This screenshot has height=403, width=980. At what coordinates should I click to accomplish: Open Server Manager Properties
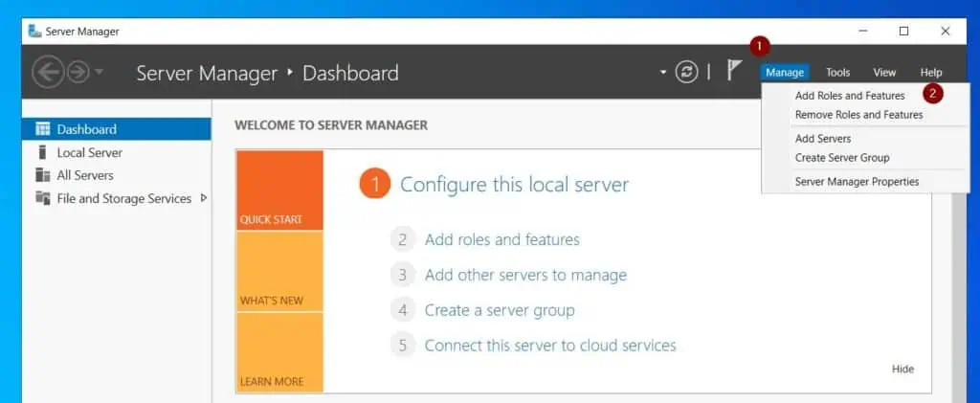857,182
